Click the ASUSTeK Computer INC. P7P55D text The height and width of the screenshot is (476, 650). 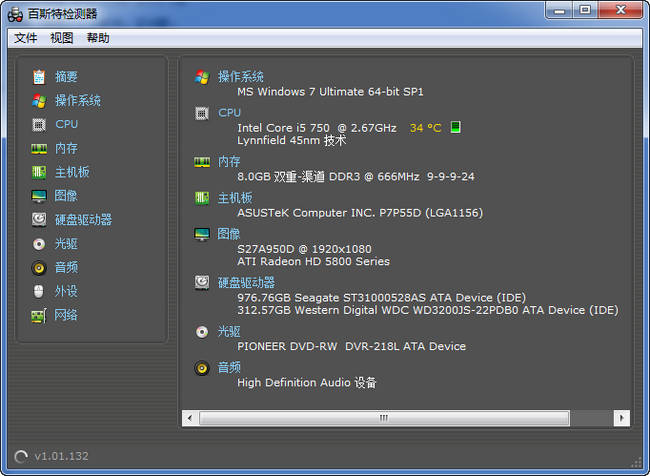(360, 213)
